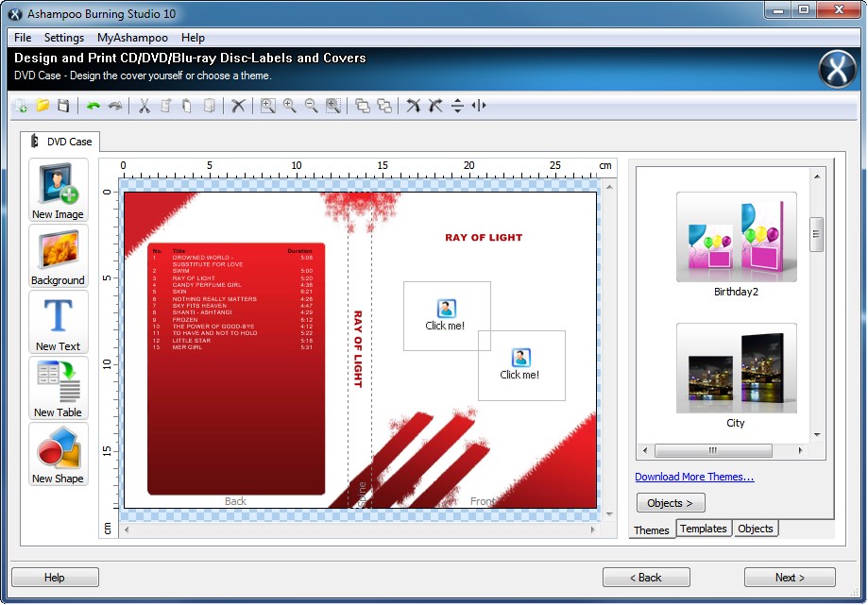
Task: Undo the last action with green arrow
Action: click(x=93, y=106)
